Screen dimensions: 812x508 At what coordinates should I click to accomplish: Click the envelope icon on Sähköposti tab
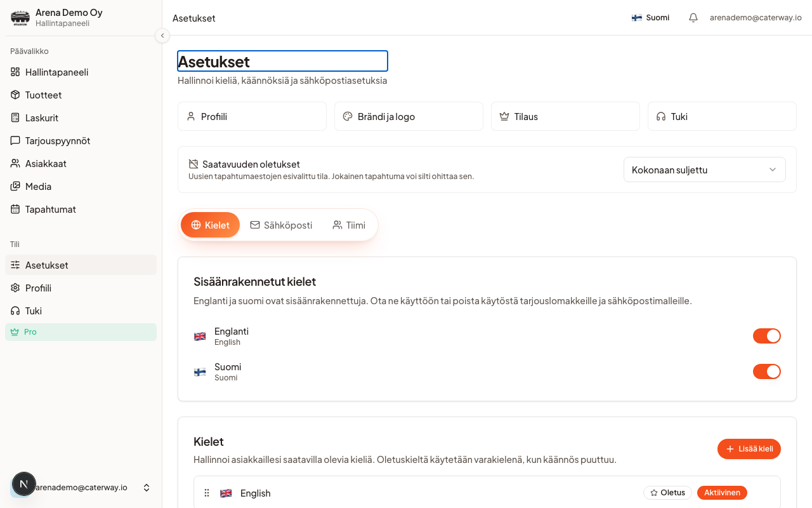(x=255, y=225)
